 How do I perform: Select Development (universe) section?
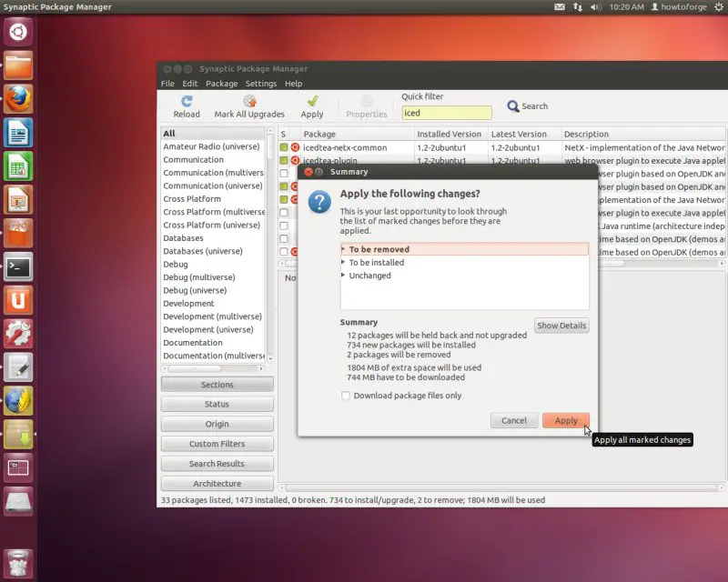point(214,329)
